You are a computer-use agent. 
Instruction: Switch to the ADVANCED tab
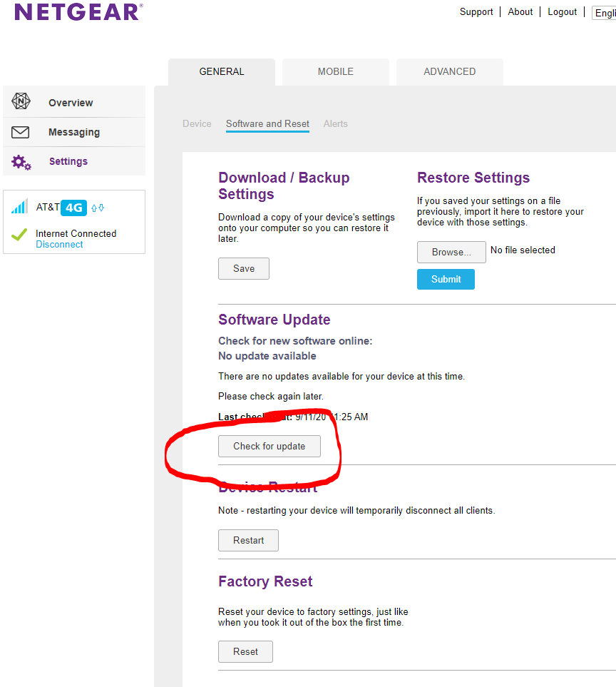click(x=449, y=71)
